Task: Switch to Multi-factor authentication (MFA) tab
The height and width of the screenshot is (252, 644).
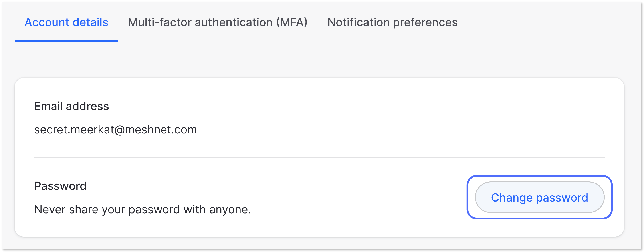Action: (x=217, y=22)
